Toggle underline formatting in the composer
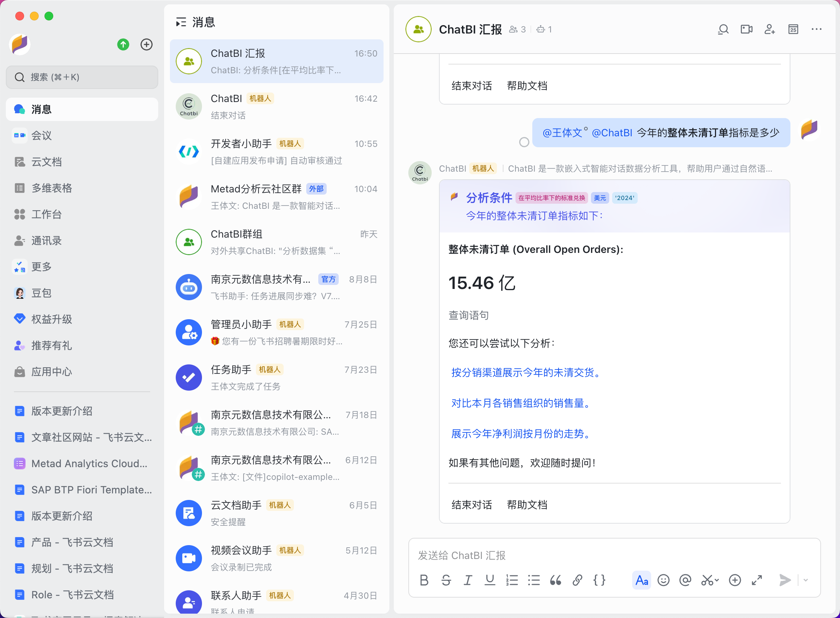Image resolution: width=840 pixels, height=618 pixels. 490,580
